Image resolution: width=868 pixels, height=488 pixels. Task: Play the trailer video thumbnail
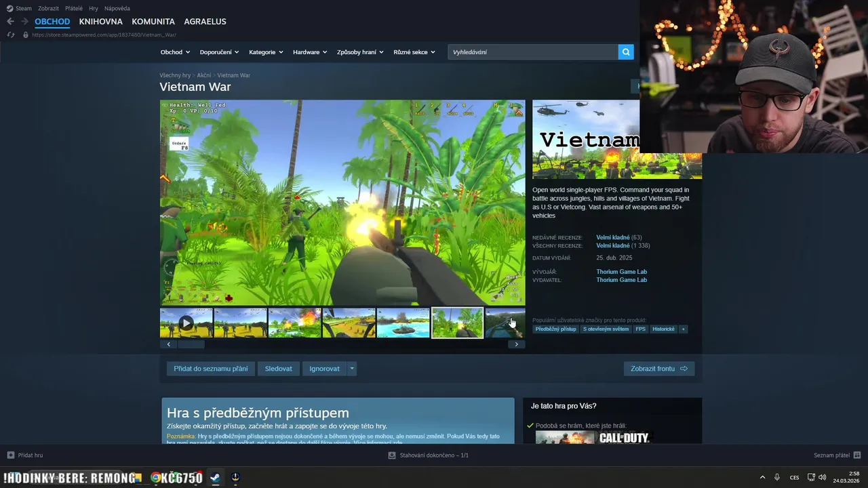pyautogui.click(x=186, y=323)
